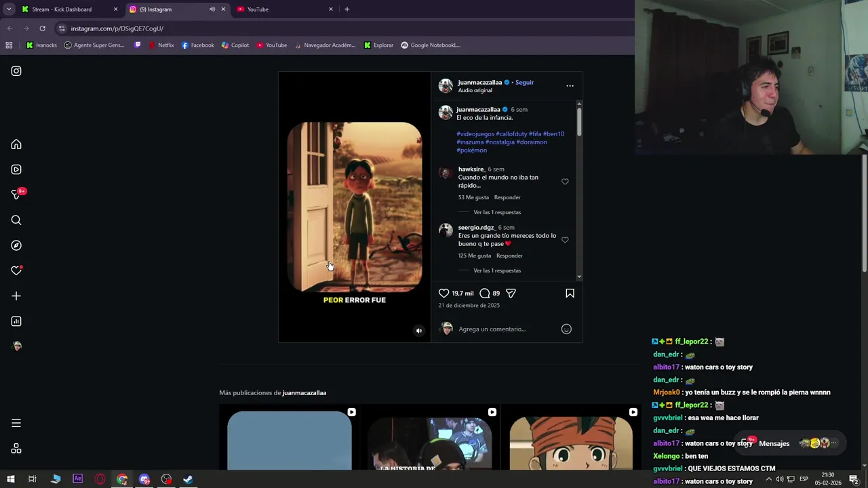The image size is (868, 488).
Task: View likes on hawksire_ comment (53 Me gusta)
Action: coord(473,197)
